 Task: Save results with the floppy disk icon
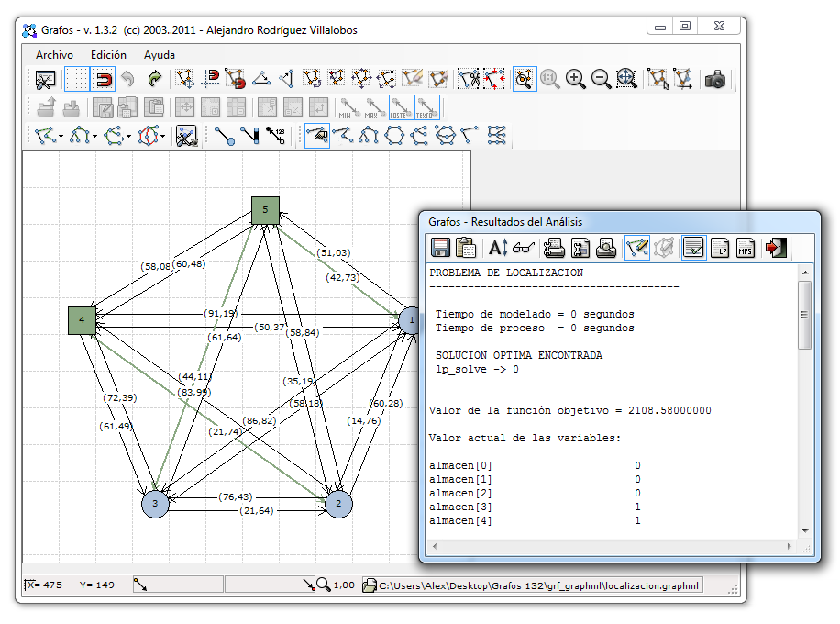[440, 247]
